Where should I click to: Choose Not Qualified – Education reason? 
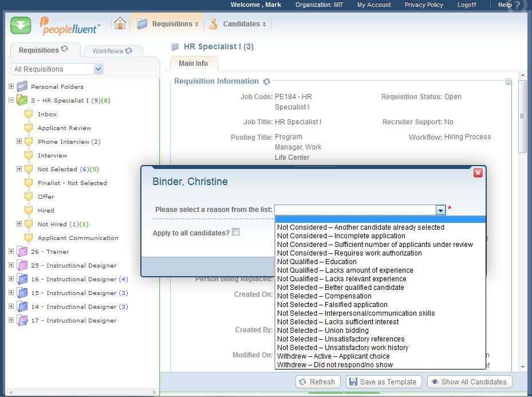pyautogui.click(x=317, y=262)
